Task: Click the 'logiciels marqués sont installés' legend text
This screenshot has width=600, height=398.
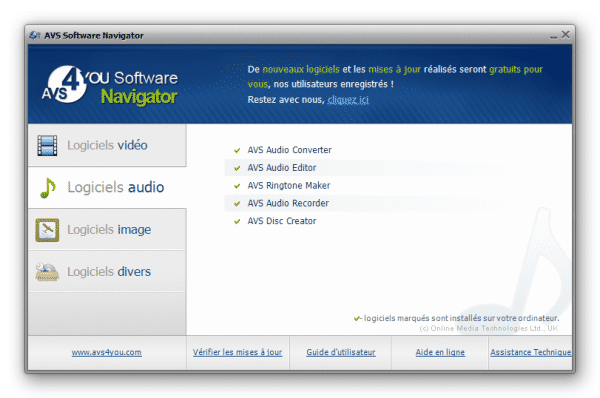Action: pyautogui.click(x=461, y=318)
